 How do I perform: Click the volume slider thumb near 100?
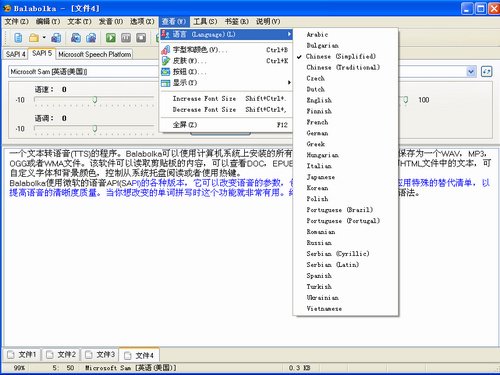(405, 100)
